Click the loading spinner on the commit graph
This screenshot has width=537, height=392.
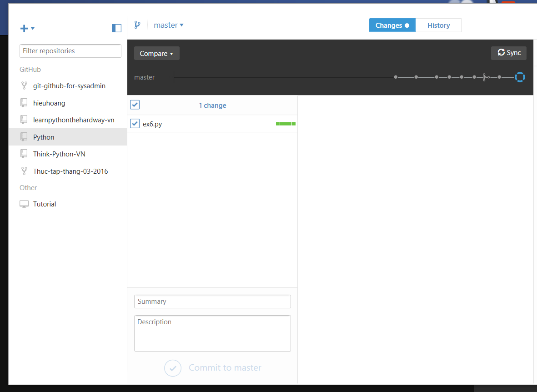(x=519, y=77)
